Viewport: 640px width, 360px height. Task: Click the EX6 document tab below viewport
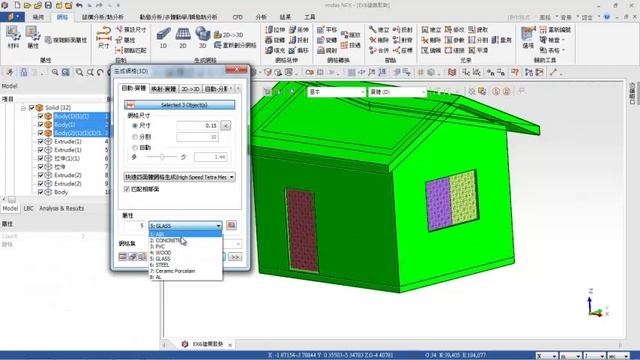point(206,344)
